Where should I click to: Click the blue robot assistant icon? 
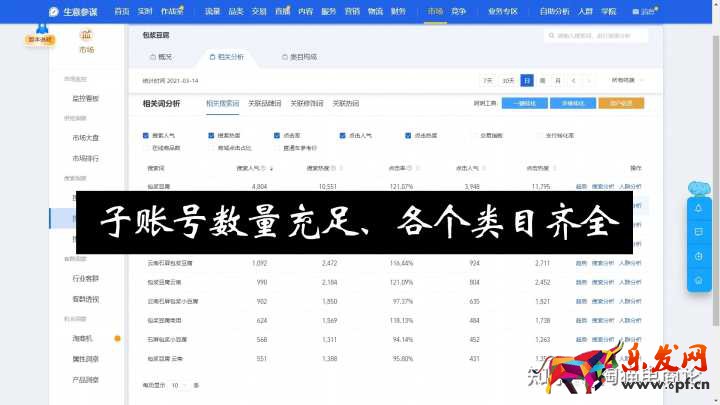(x=700, y=186)
